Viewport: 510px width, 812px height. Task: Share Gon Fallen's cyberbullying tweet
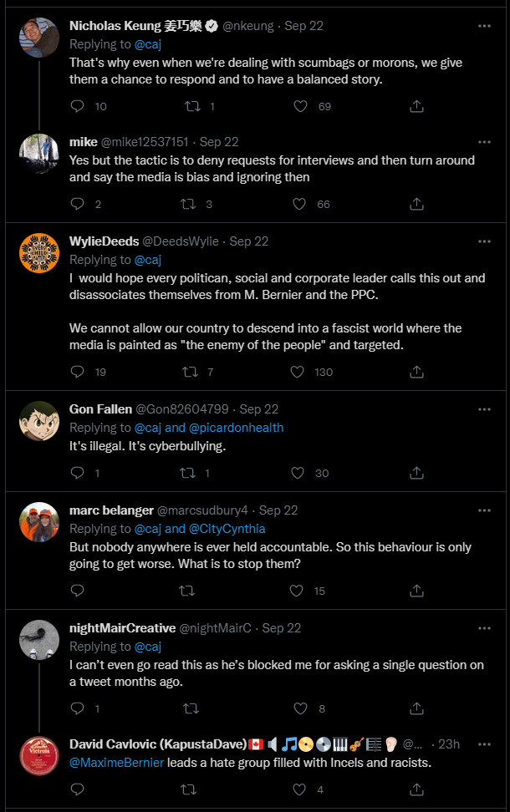click(x=416, y=473)
